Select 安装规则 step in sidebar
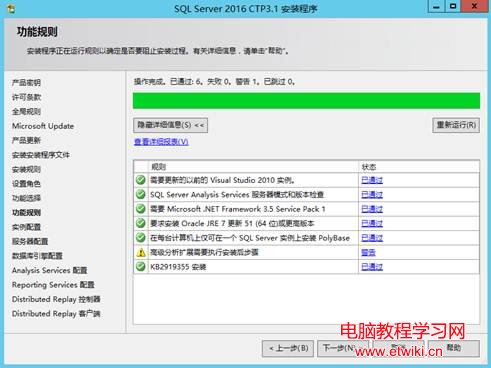 (26, 169)
